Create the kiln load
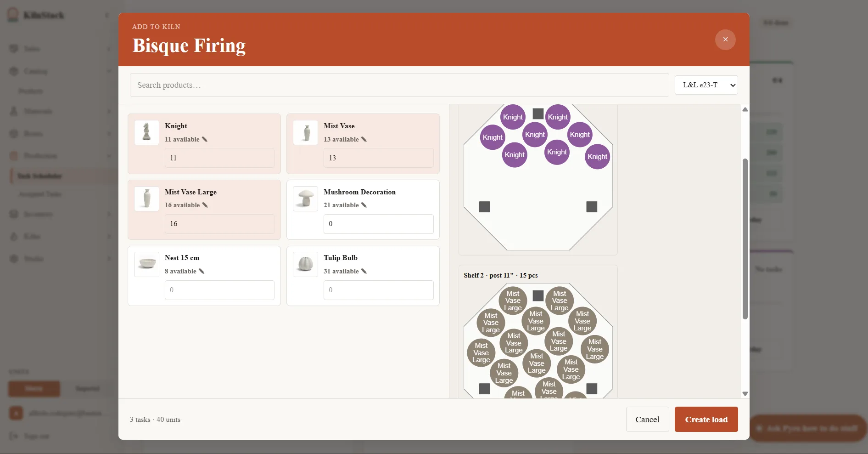Screen dimensions: 868x454 point(706,419)
